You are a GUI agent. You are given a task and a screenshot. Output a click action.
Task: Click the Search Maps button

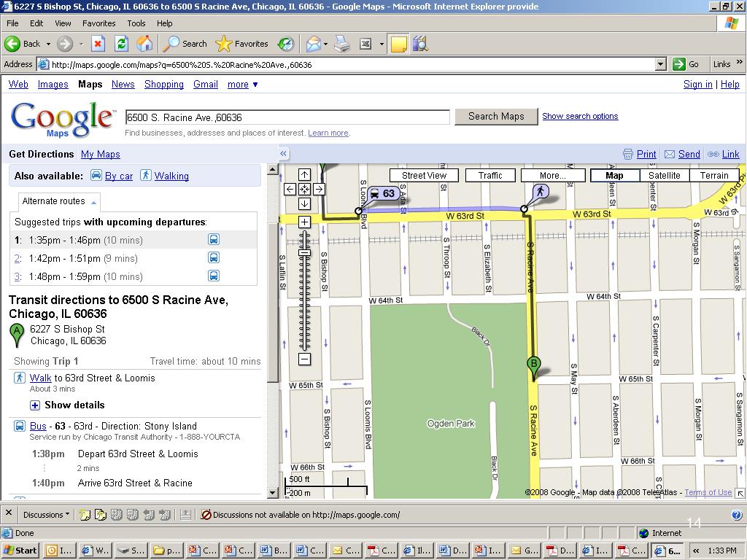pos(496,117)
